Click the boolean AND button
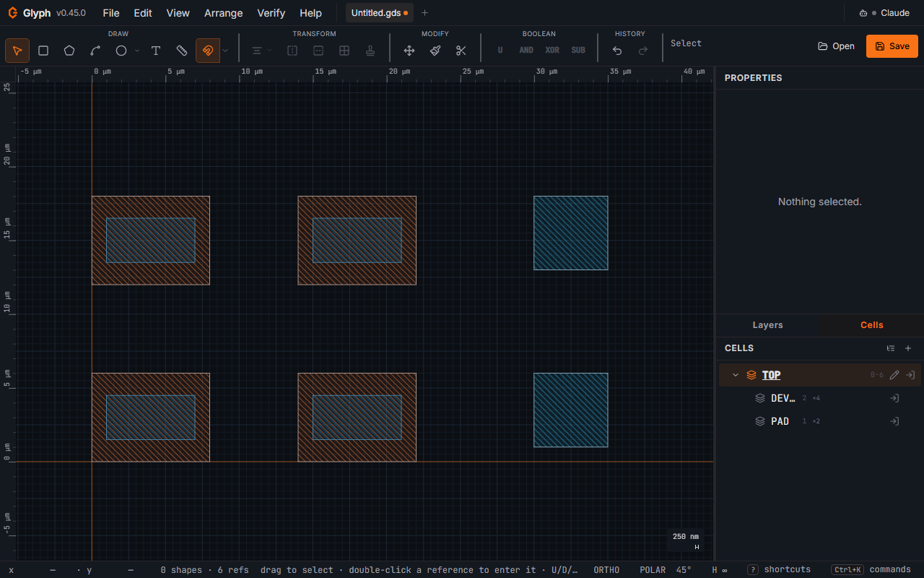The image size is (924, 578). (526, 51)
